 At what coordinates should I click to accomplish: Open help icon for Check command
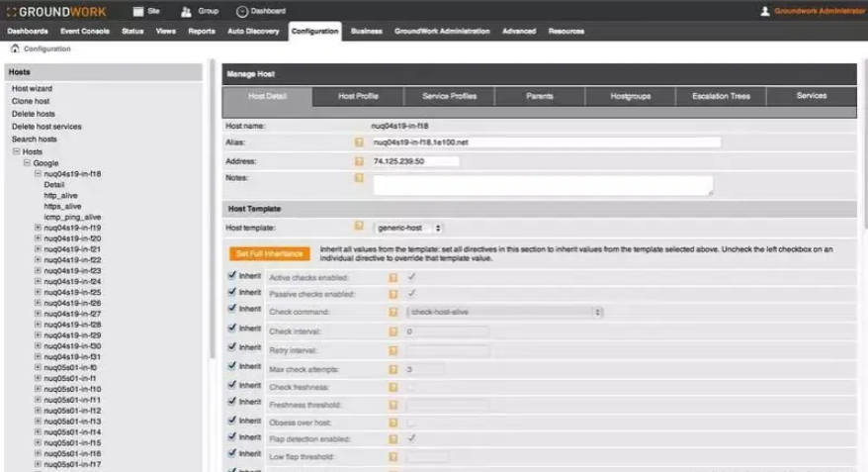[393, 312]
